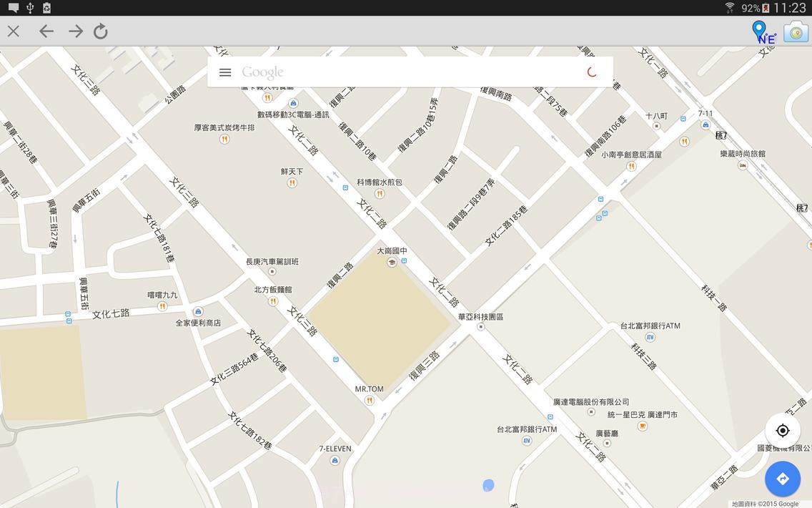Tap the directions button on the map
This screenshot has height=508, width=812.
pos(783,479)
